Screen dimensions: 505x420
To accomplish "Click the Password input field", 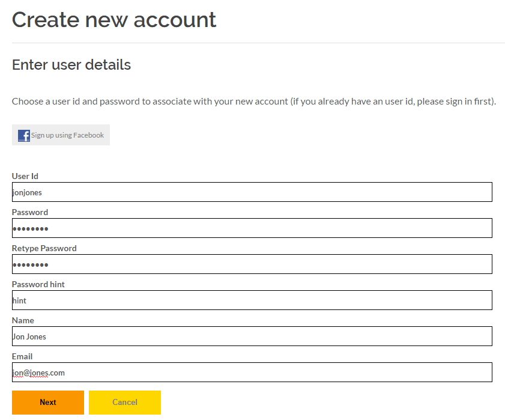I will tap(252, 228).
